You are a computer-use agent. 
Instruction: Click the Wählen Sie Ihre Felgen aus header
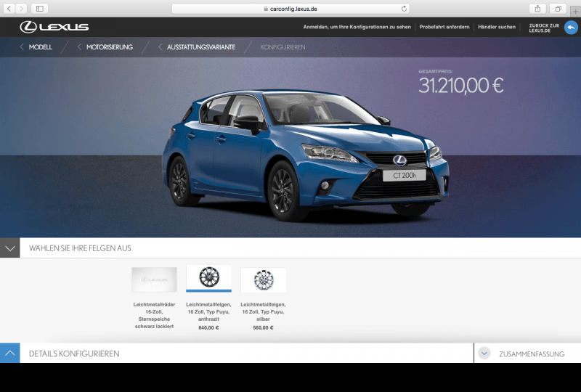(x=80, y=248)
